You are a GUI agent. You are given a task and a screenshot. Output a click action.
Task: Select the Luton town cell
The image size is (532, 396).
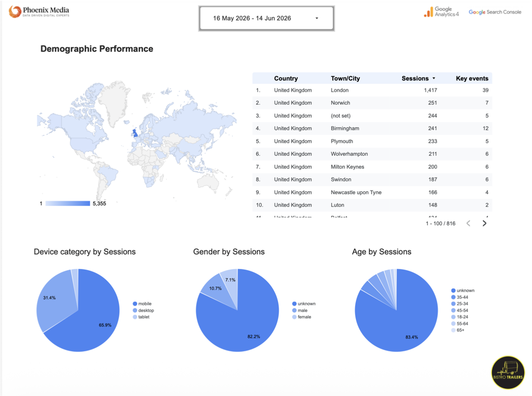point(337,205)
